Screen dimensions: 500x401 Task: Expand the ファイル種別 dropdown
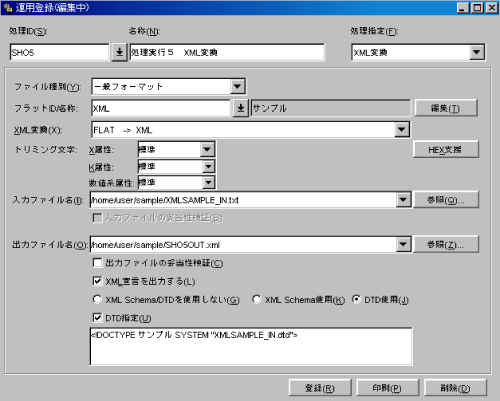tap(237, 87)
